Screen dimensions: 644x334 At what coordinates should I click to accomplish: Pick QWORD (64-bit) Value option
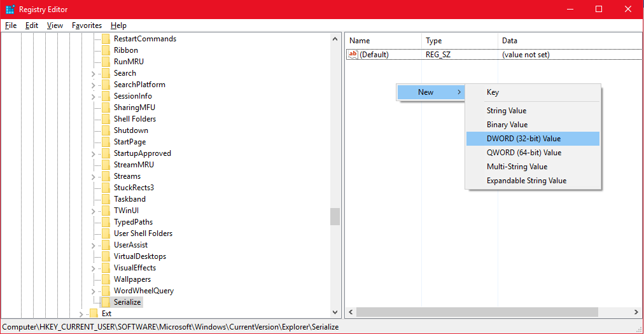[533, 153]
